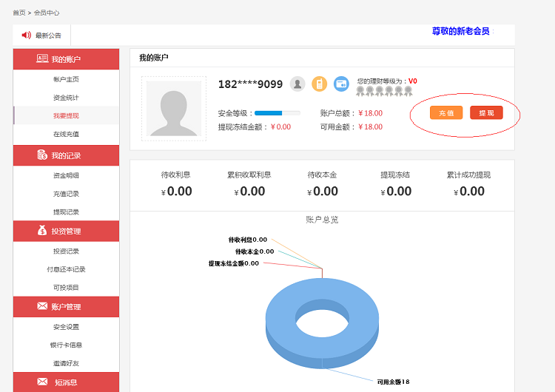This screenshot has width=555, height=392.
Task: Click the 我的账户 panel heading
Action: click(154, 58)
